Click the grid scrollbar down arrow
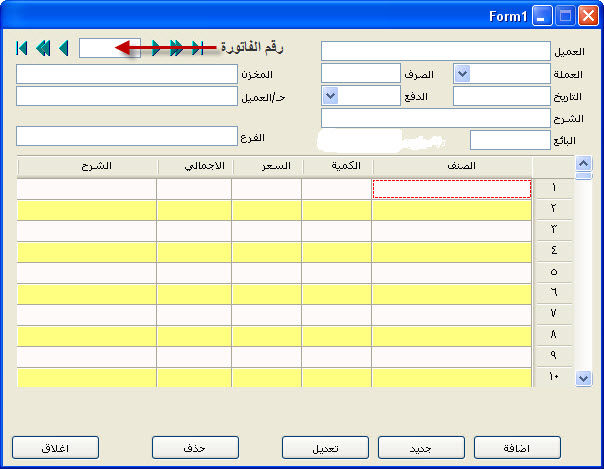Image resolution: width=604 pixels, height=469 pixels. click(584, 378)
